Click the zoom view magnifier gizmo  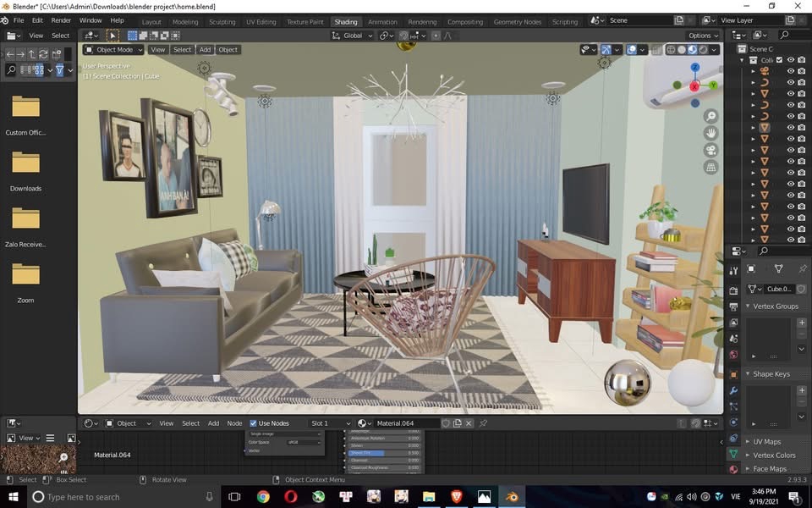coord(710,116)
